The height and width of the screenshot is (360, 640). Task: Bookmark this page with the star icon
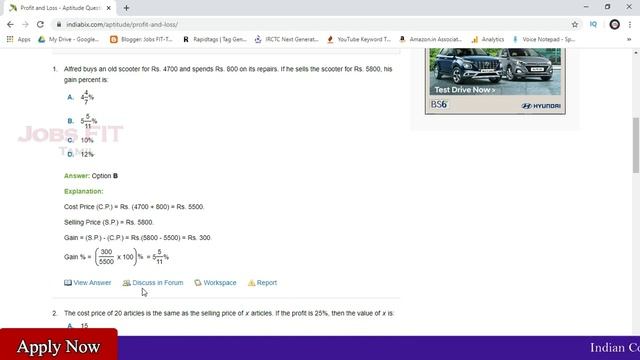[x=575, y=24]
